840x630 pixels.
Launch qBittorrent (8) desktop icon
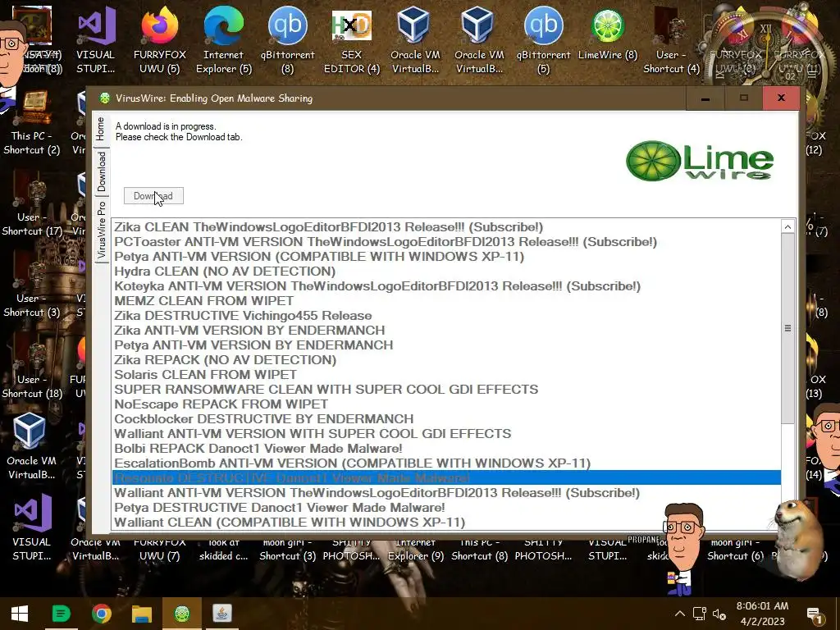point(288,40)
